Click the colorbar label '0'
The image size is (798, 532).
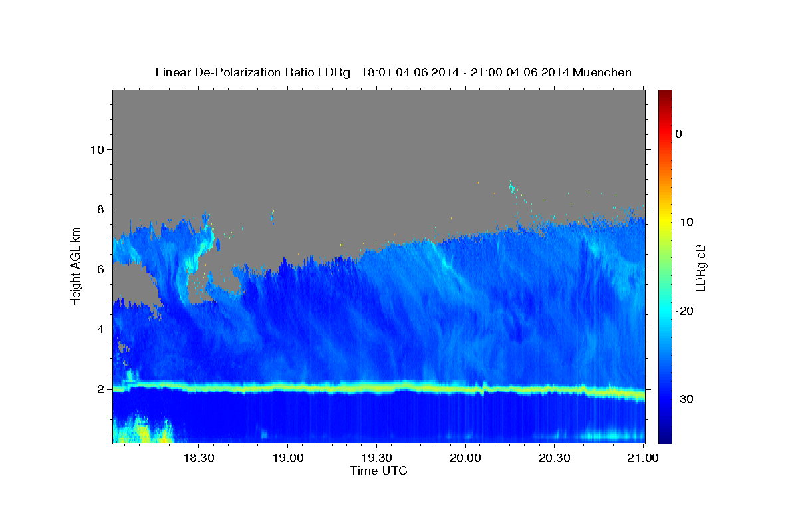click(x=678, y=134)
